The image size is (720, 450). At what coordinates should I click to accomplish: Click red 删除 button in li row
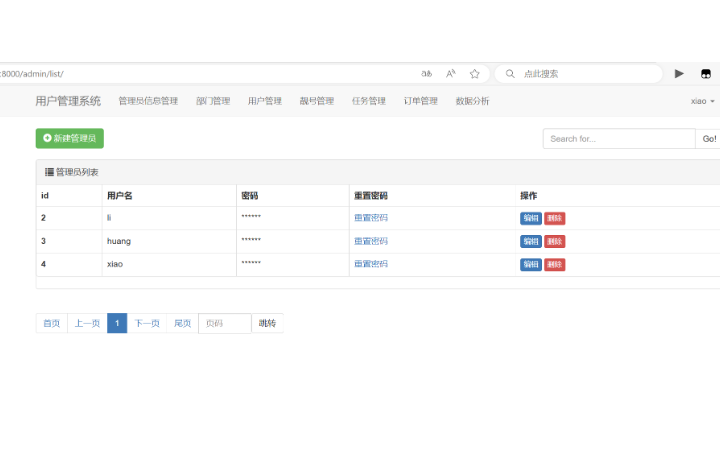click(x=555, y=218)
